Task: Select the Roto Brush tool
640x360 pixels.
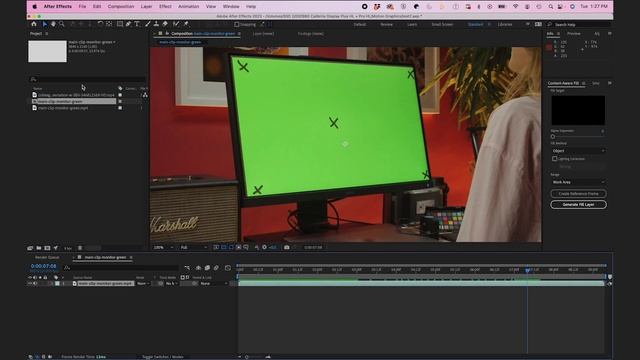Action: click(x=176, y=24)
